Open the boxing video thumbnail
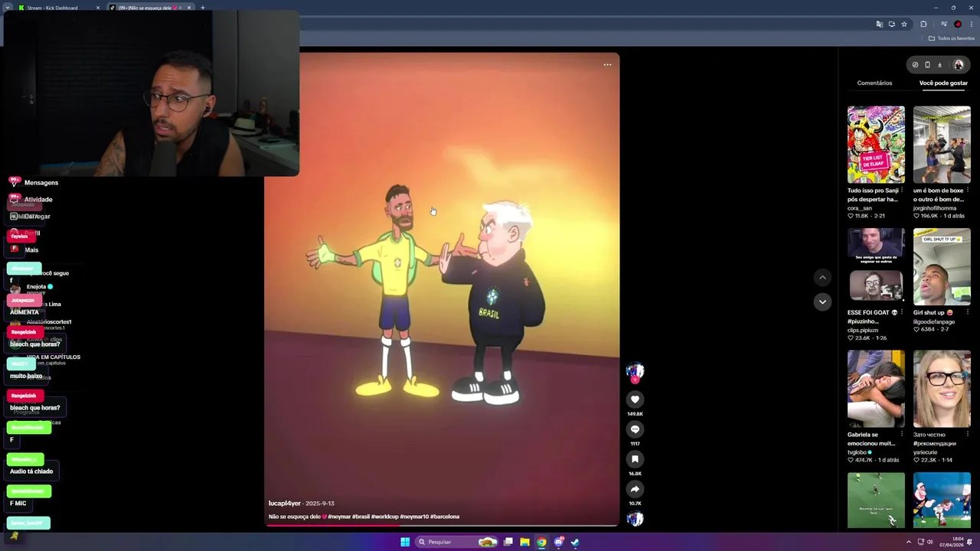This screenshot has height=551, width=980. point(942,145)
